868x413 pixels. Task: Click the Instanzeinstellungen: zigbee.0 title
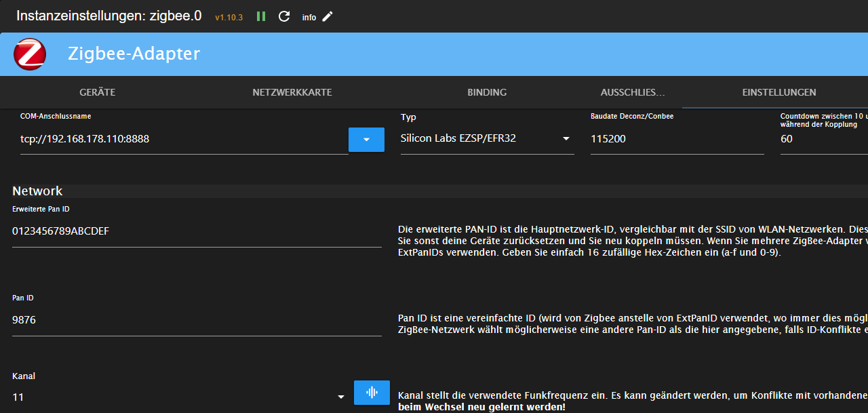[x=108, y=16]
